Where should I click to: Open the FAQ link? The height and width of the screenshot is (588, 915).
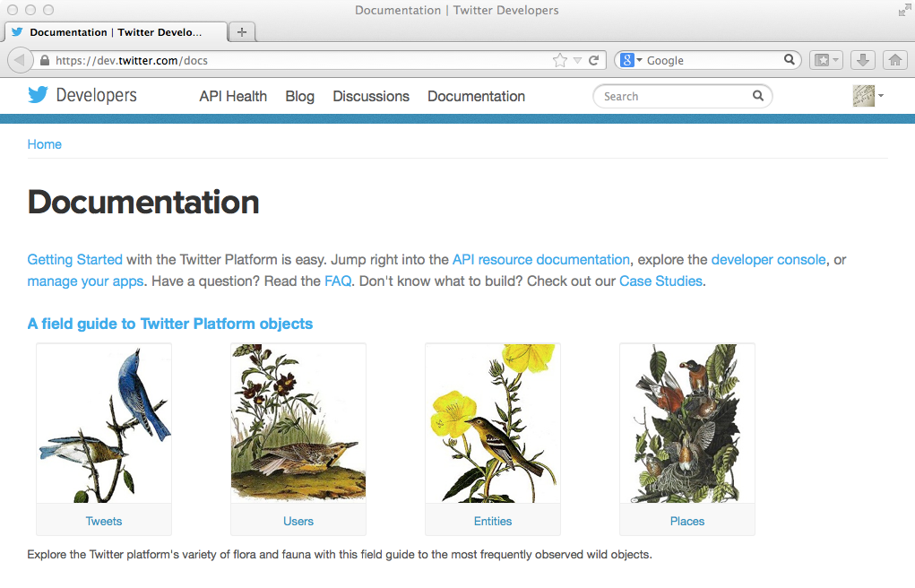point(338,281)
